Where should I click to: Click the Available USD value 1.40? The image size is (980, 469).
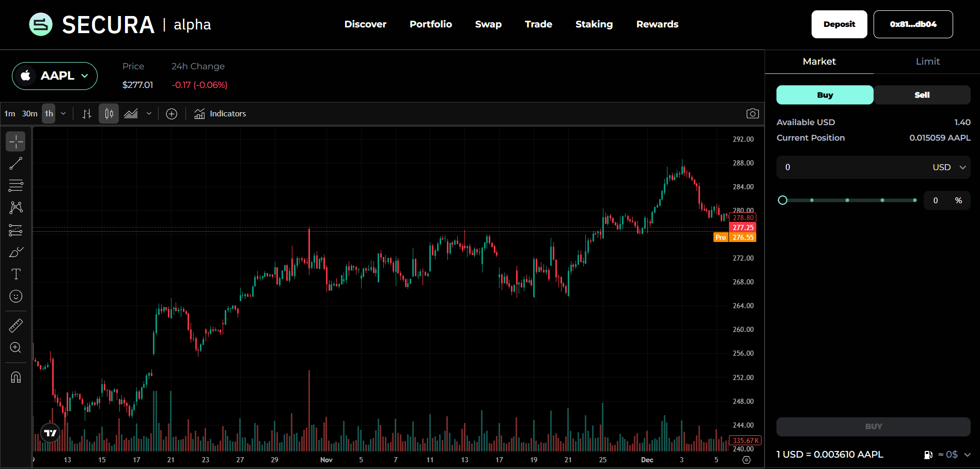(962, 123)
